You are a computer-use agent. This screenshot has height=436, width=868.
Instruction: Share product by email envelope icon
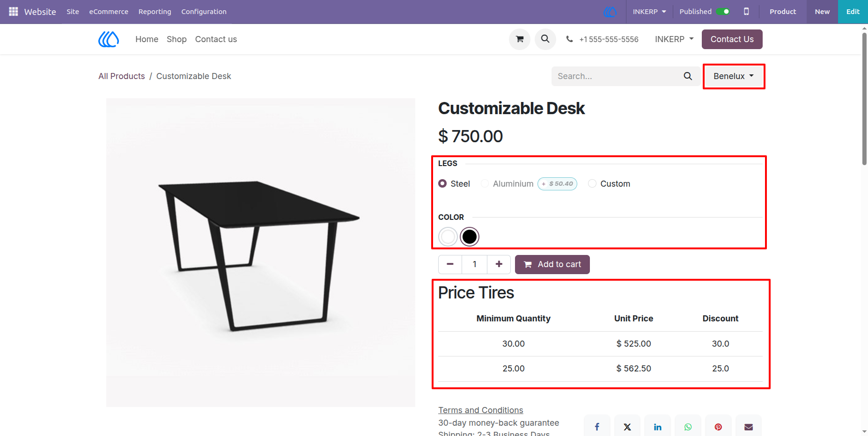click(x=749, y=426)
